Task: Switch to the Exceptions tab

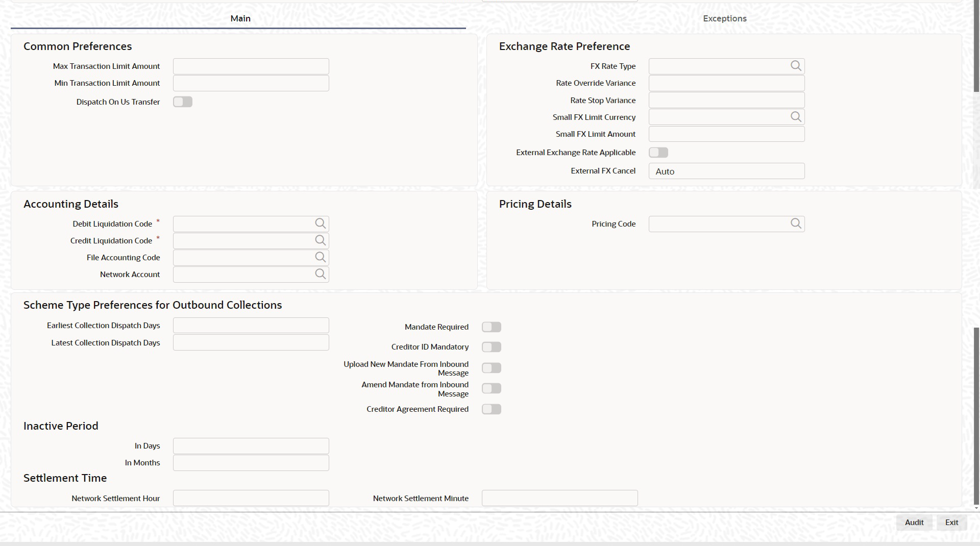Action: [724, 18]
